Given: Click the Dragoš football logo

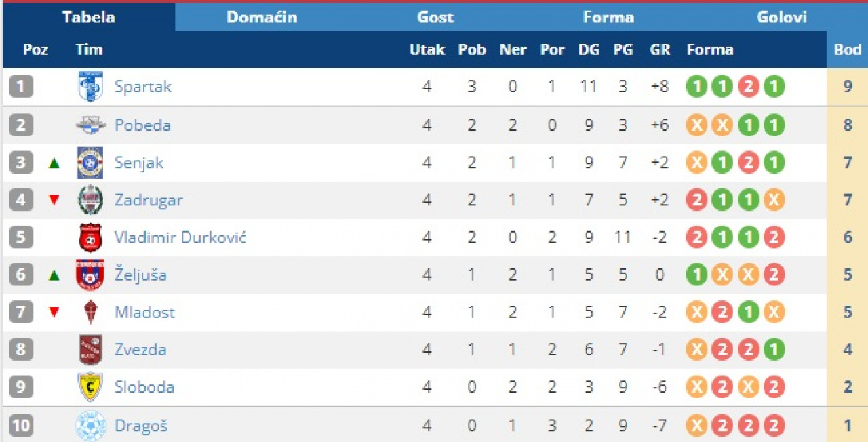Looking at the screenshot, I should point(90,426).
